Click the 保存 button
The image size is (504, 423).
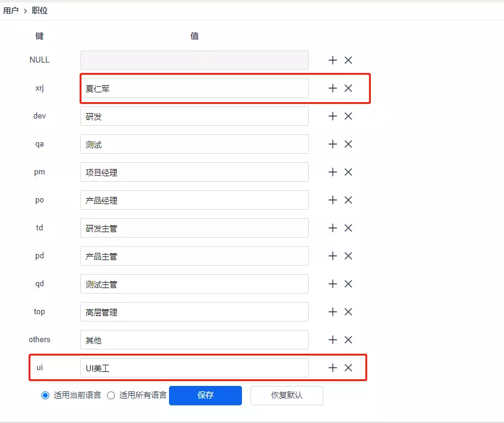pyautogui.click(x=205, y=396)
